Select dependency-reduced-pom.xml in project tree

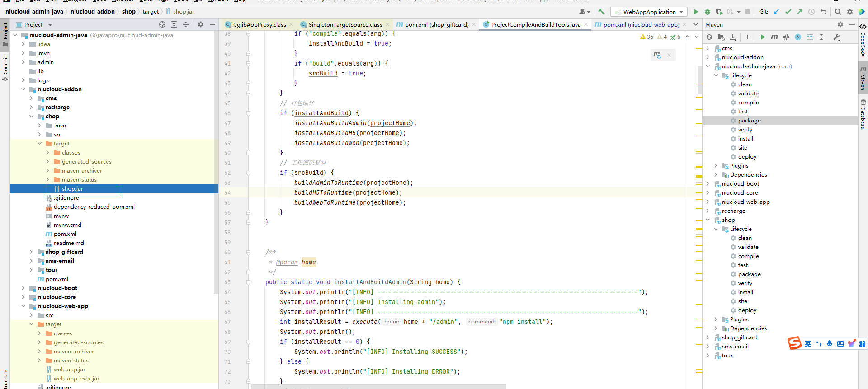point(94,207)
